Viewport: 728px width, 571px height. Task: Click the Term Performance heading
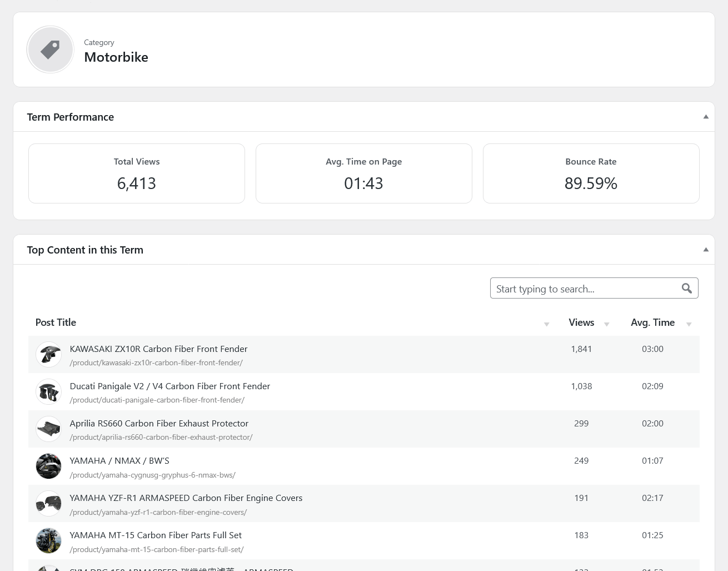click(71, 117)
